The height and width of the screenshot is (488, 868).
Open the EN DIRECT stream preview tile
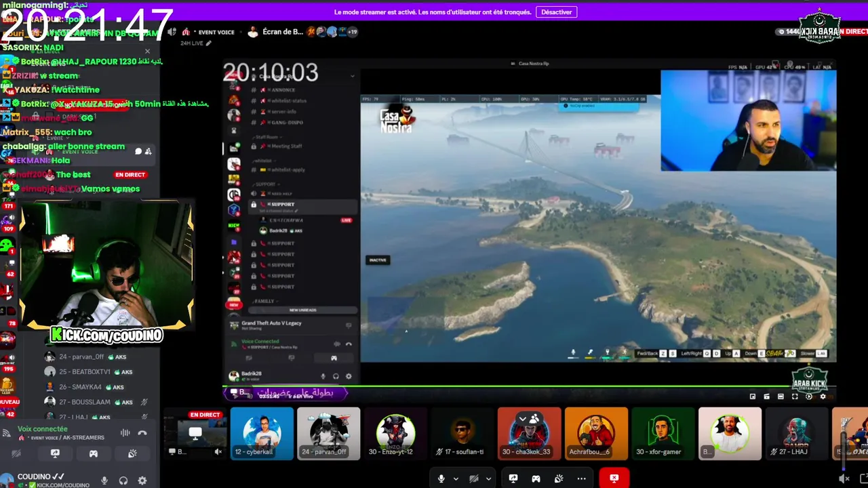195,433
